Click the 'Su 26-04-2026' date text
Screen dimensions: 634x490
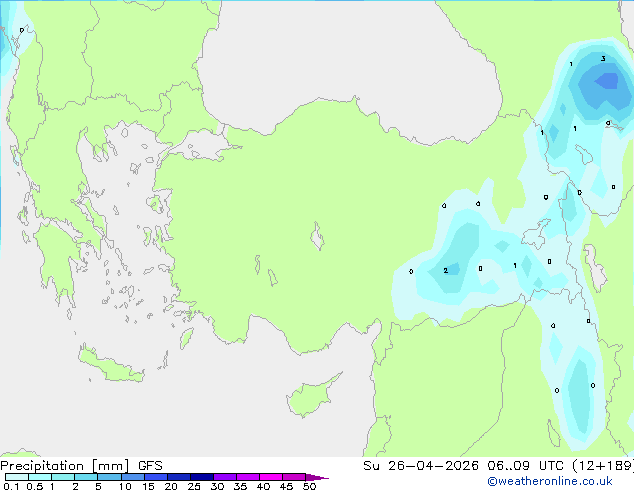[421, 466]
